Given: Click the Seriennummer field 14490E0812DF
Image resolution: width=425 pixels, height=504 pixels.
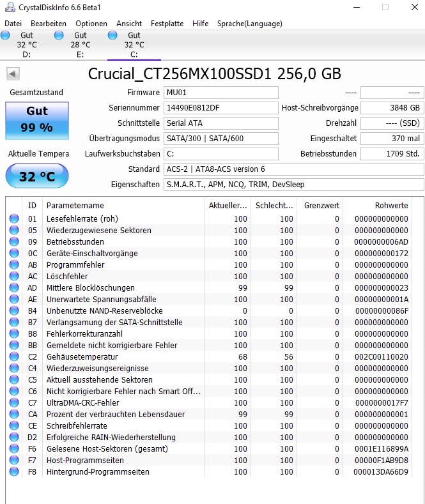Looking at the screenshot, I should [221, 108].
